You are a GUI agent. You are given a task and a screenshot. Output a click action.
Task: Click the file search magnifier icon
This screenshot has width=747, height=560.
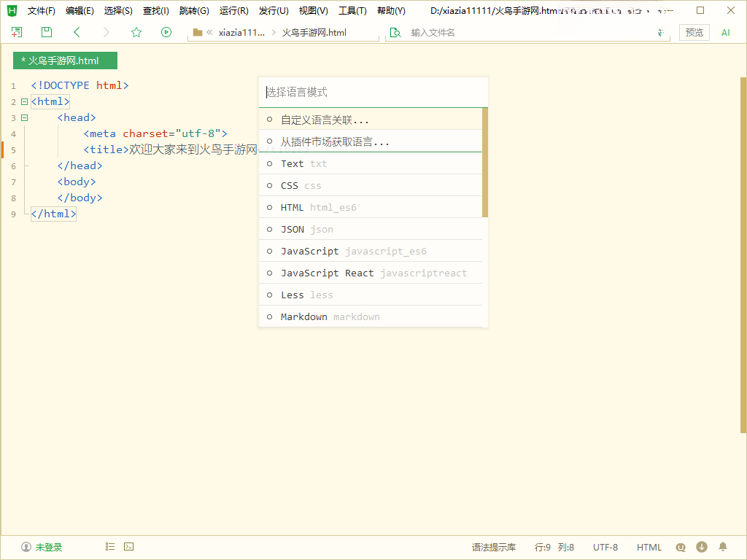(395, 32)
